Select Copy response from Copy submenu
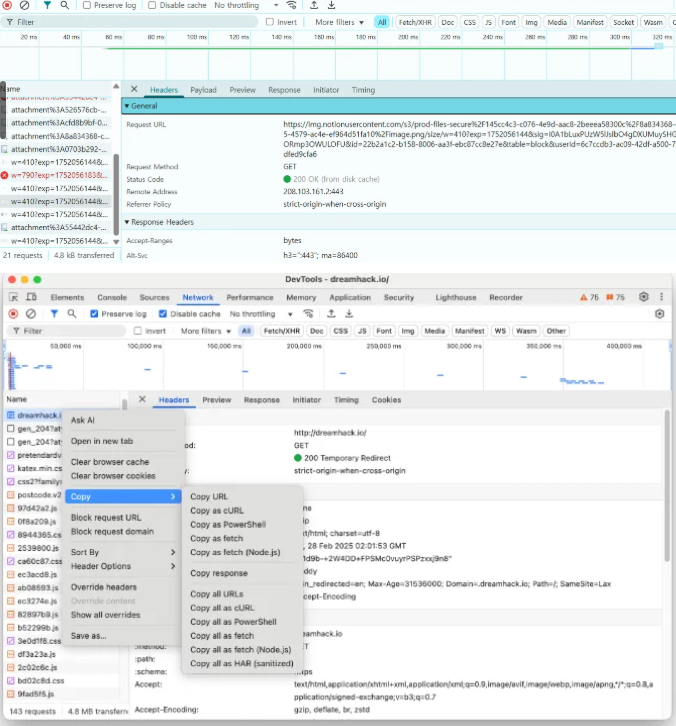The image size is (676, 726). [219, 573]
